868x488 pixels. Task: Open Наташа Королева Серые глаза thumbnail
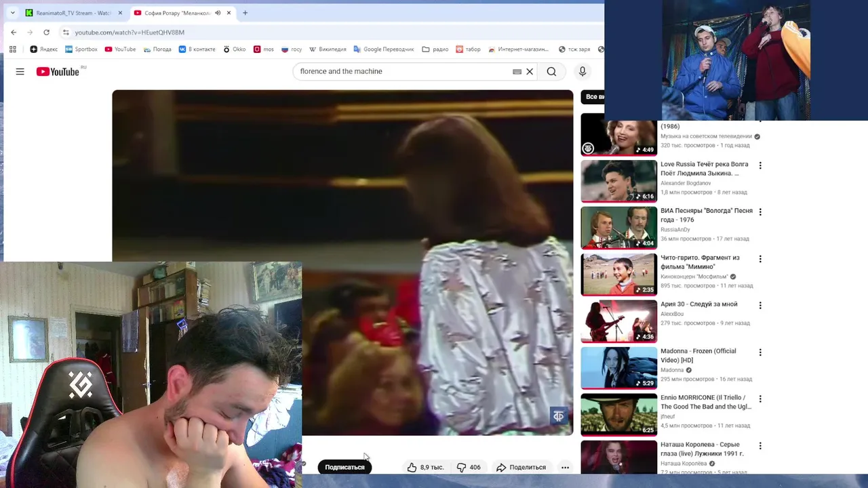coord(618,457)
